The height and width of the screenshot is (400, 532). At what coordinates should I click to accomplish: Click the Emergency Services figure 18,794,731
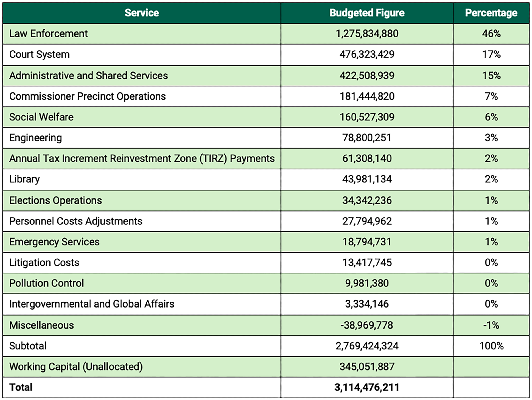(x=367, y=242)
